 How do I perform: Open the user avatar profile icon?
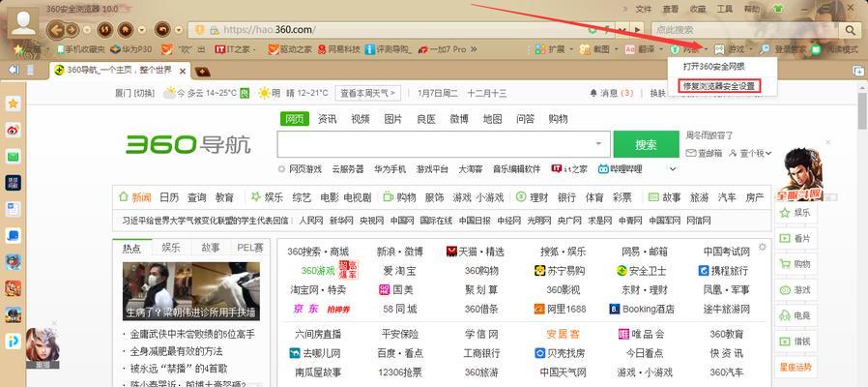[24, 22]
